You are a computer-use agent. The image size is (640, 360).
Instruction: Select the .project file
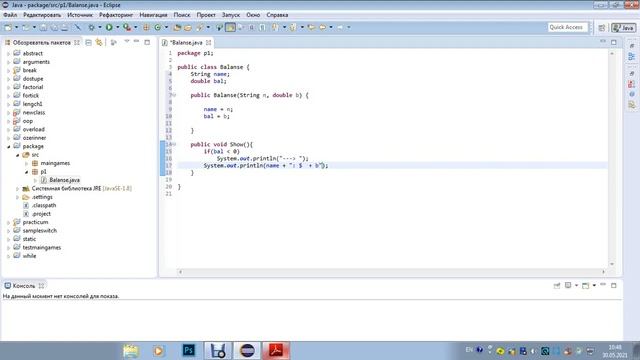click(41, 214)
